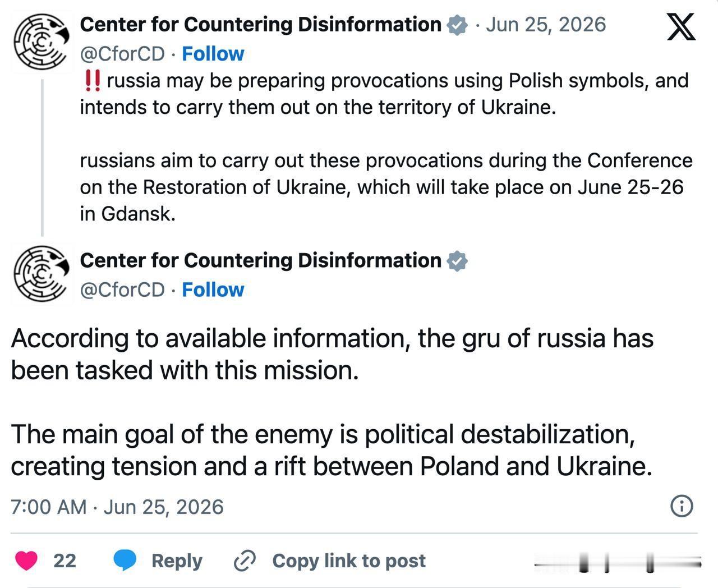Open the parent tweet's Jun 25, 2026 date link
The image size is (718, 588).
(546, 25)
